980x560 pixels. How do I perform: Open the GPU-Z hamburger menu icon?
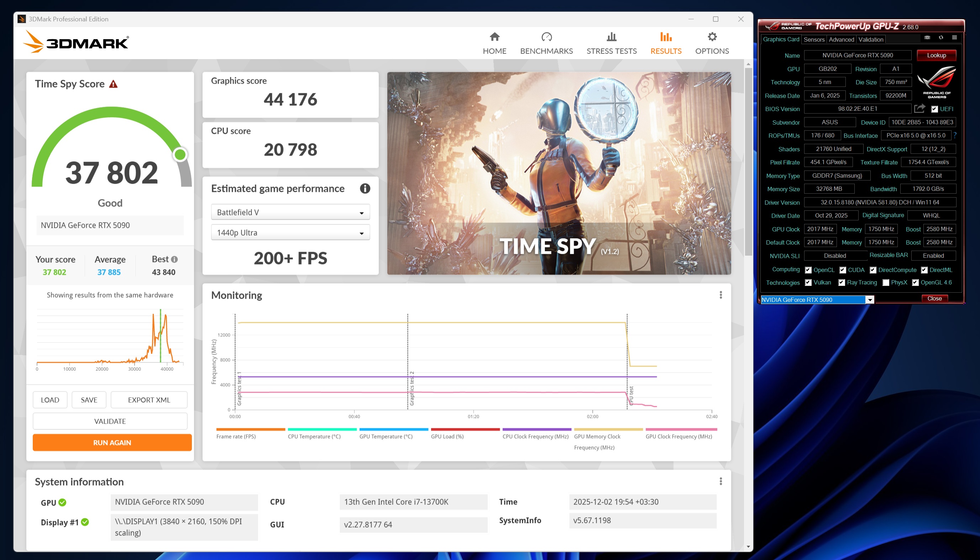coord(954,38)
